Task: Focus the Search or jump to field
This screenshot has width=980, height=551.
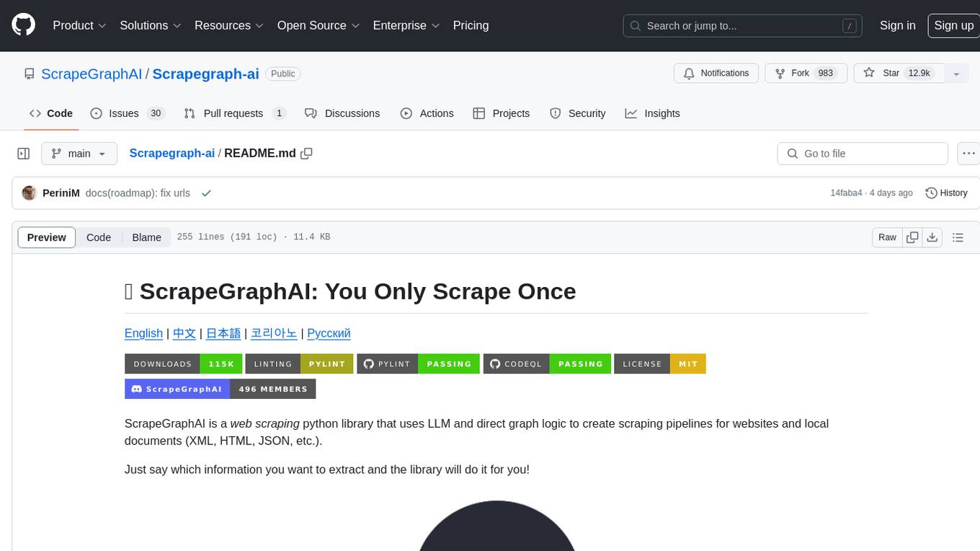Action: coord(744,26)
